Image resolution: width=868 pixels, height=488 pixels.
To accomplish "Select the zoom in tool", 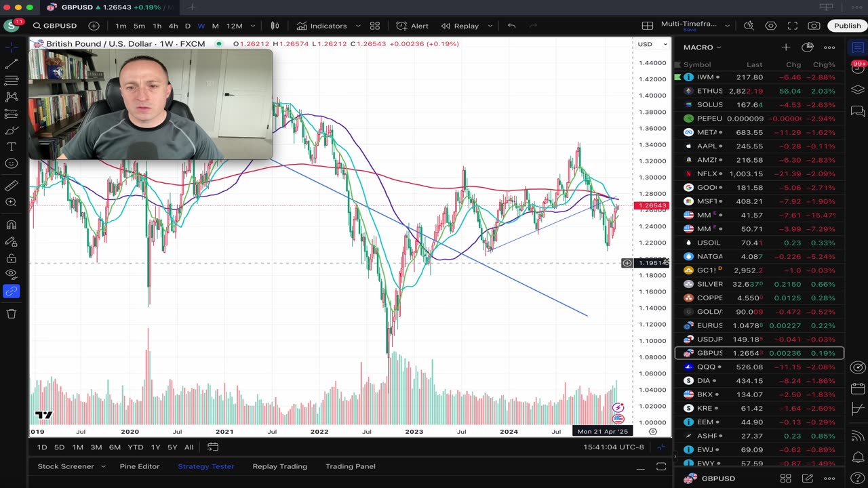I will click(12, 202).
